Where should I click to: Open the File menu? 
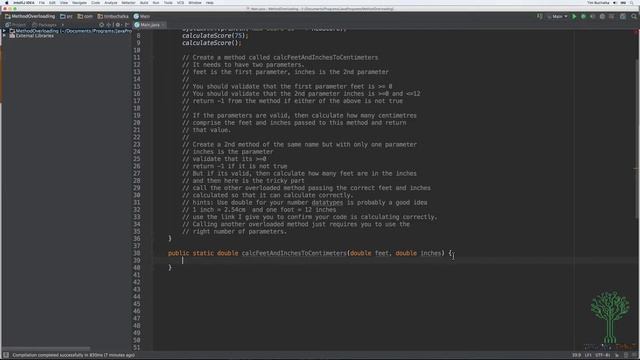pos(42,2)
